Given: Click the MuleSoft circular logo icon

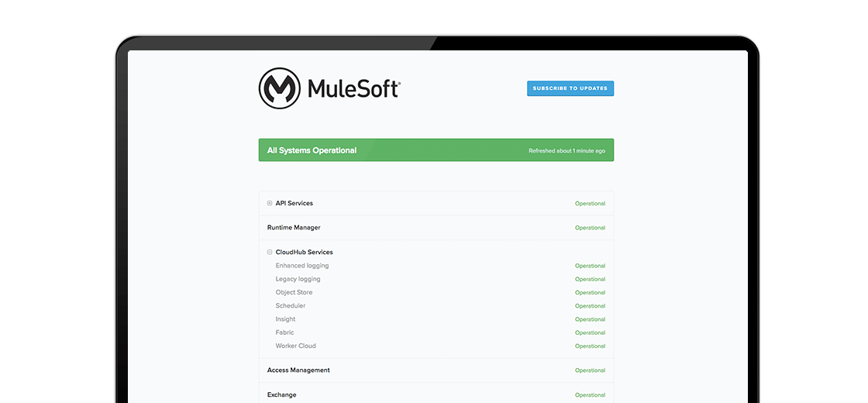Looking at the screenshot, I should pyautogui.click(x=280, y=88).
